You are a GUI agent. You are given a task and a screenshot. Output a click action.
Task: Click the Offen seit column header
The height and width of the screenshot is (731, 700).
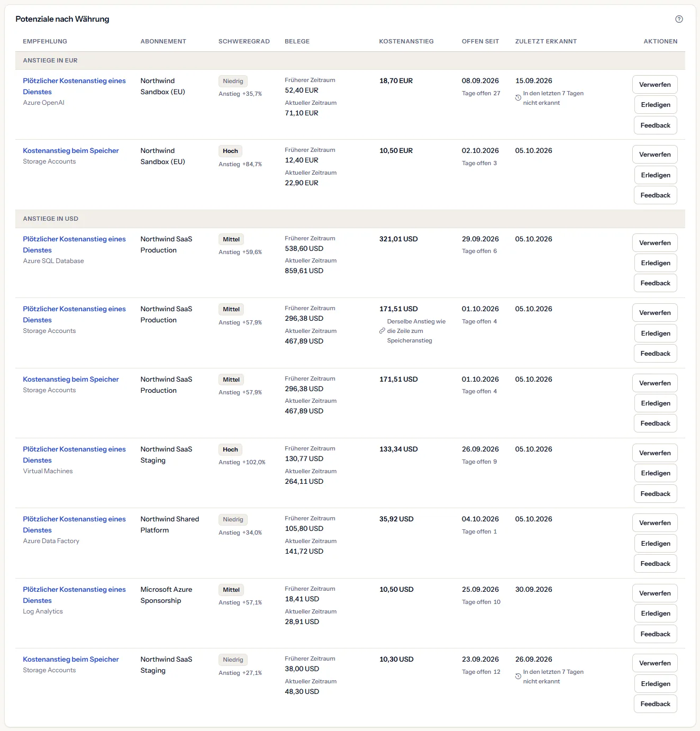[x=480, y=41]
